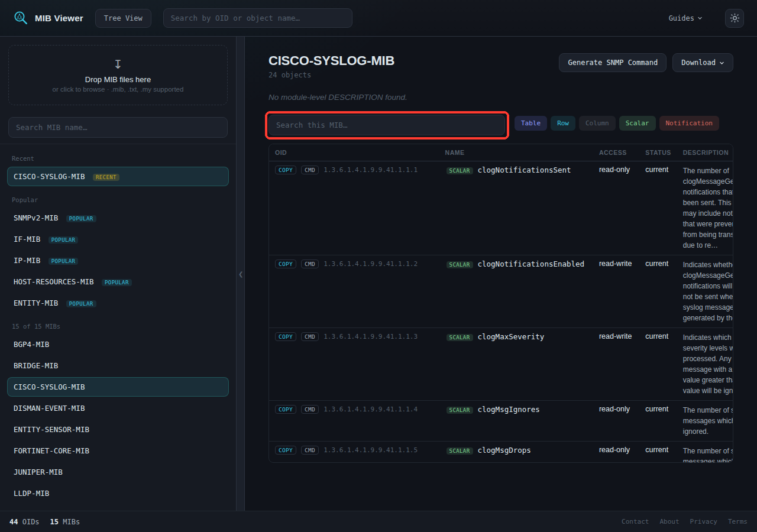Click CMD for clogMsgDrops

(310, 450)
